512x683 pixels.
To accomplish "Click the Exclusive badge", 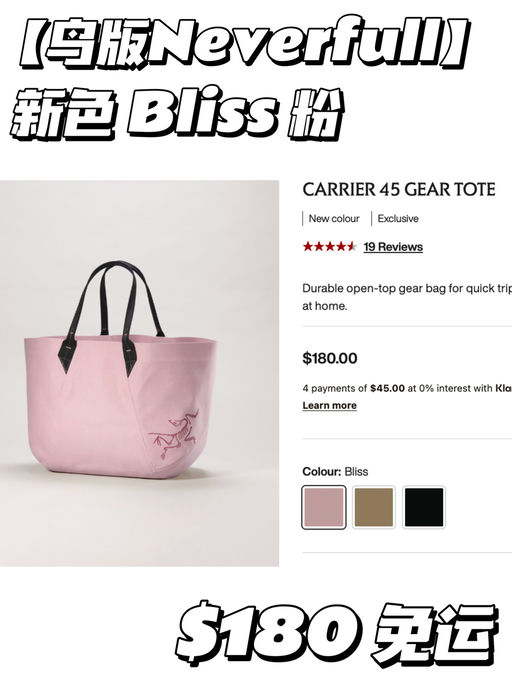I will coord(398,219).
